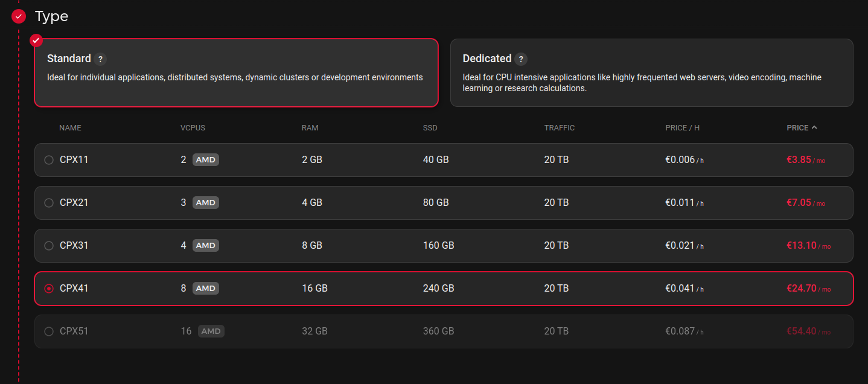The width and height of the screenshot is (868, 384).
Task: Toggle sort arrow on PRICE column
Action: [814, 128]
